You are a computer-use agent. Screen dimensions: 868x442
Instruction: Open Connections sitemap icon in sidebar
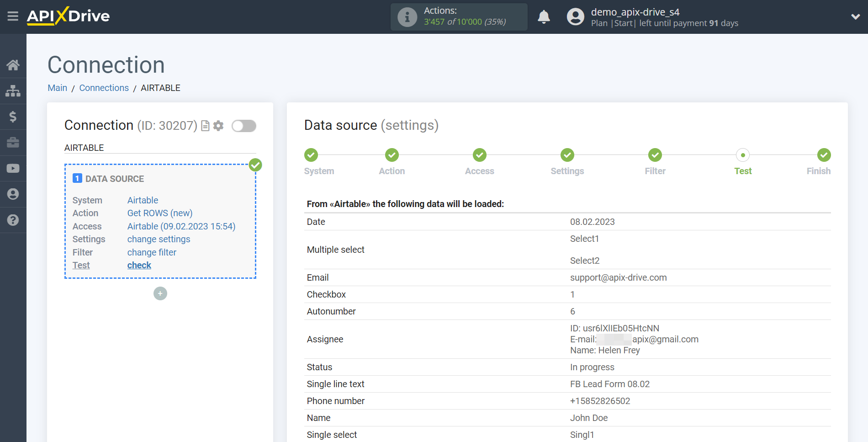point(13,91)
